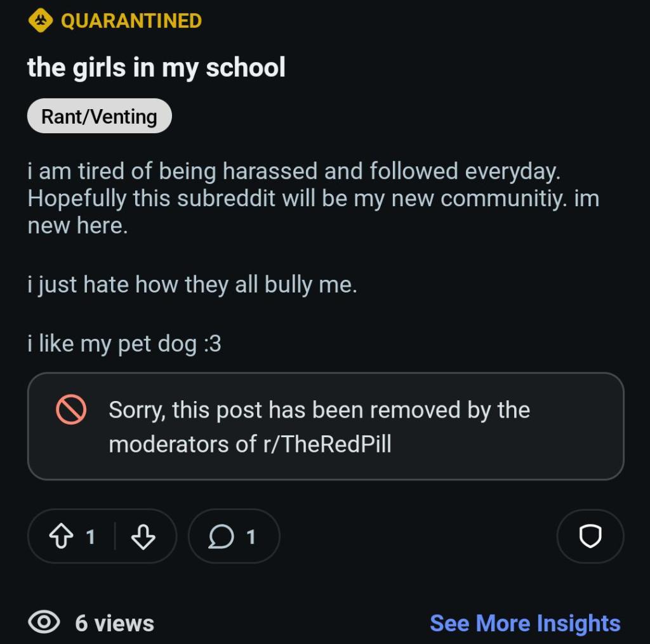Image resolution: width=650 pixels, height=644 pixels.
Task: Click the yellow quarantine warning icon
Action: tap(39, 20)
